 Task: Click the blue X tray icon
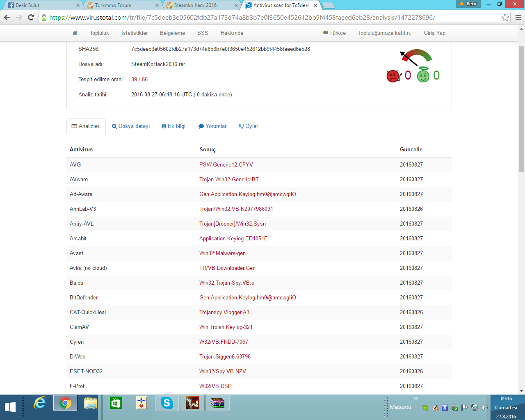pyautogui.click(x=445, y=408)
